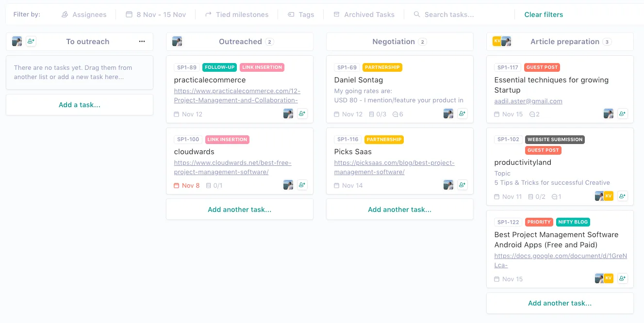644x323 pixels.
Task: Open the Assignees filter dropdown
Action: 84,15
